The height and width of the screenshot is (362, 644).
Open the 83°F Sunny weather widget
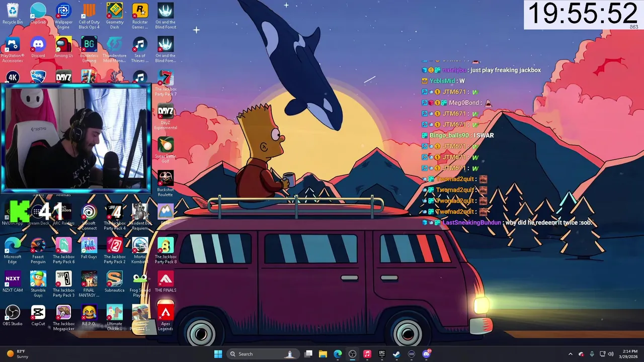17,354
